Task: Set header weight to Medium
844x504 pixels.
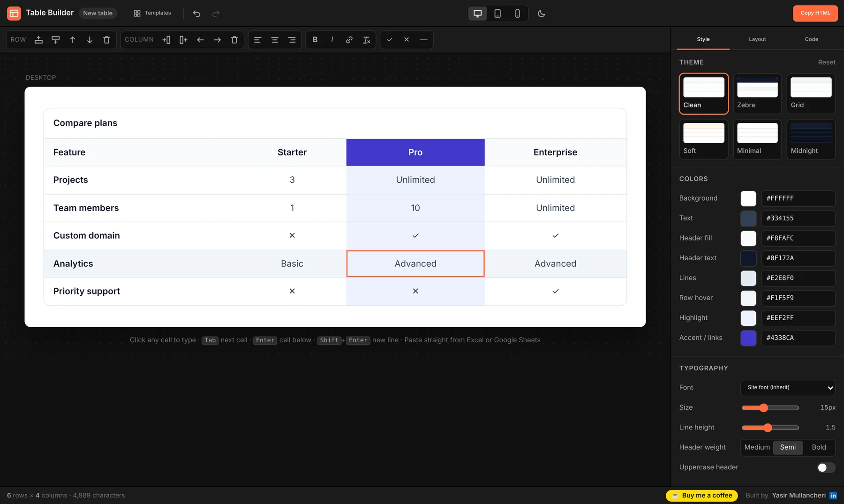Action: (757, 447)
